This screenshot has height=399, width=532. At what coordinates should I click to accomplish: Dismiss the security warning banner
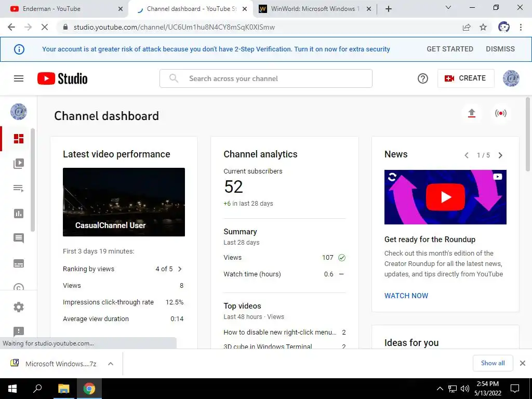click(x=500, y=49)
